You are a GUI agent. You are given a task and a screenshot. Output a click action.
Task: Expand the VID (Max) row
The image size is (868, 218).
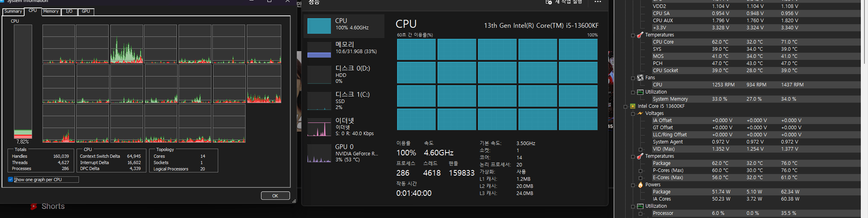pos(640,149)
